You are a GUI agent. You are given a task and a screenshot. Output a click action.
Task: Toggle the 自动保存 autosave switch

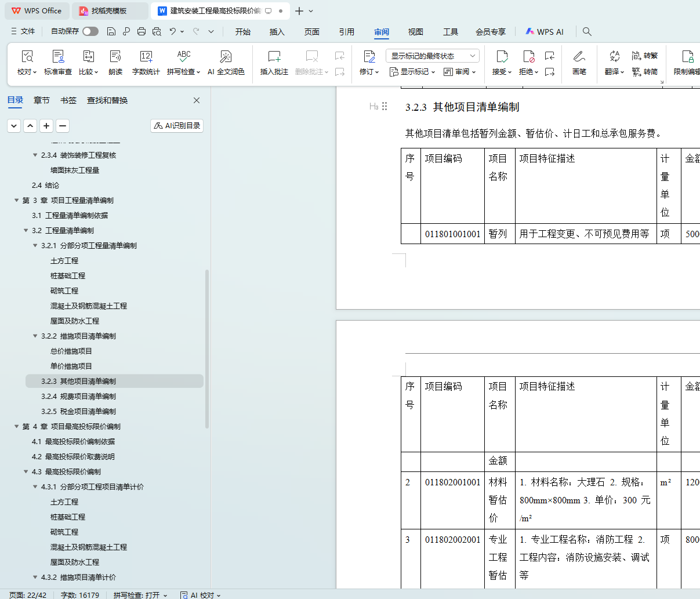pyautogui.click(x=90, y=31)
